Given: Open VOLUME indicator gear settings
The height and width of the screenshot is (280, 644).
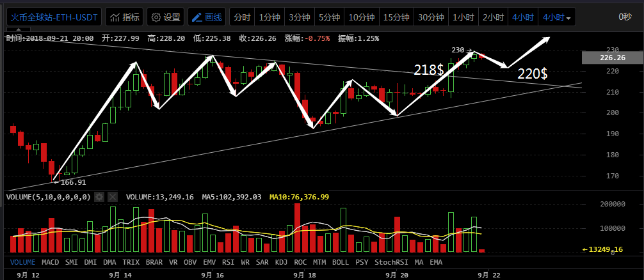Looking at the screenshot, I should [99, 197].
